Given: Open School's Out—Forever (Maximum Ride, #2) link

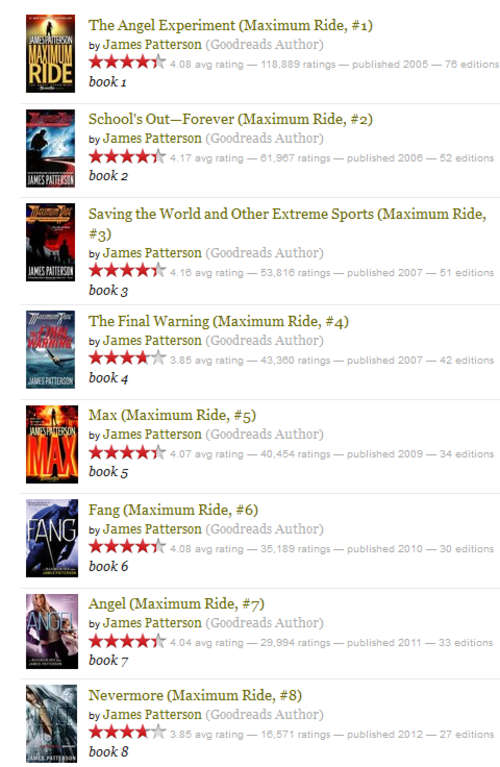Looking at the screenshot, I should click(230, 119).
